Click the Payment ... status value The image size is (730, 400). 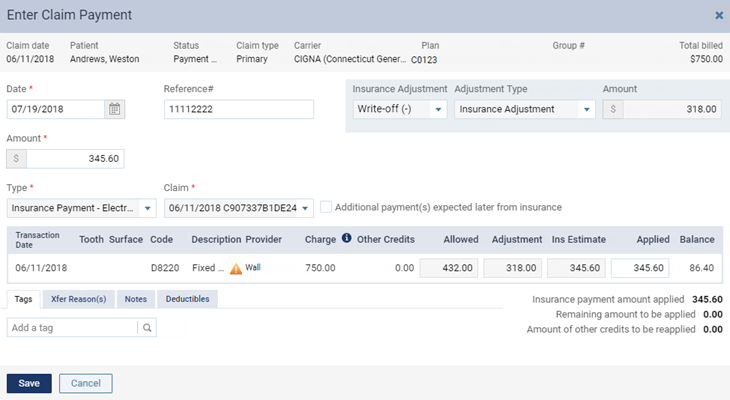(x=195, y=59)
